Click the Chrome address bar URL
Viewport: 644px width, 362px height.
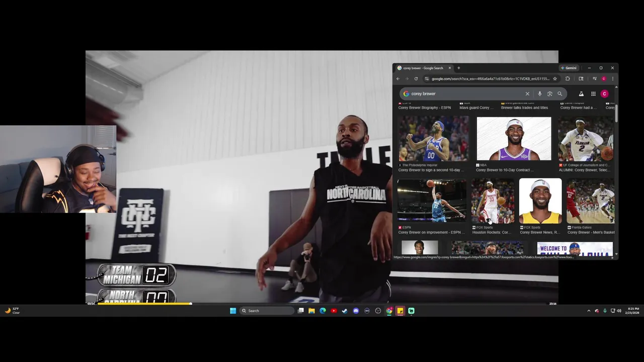[x=491, y=78]
